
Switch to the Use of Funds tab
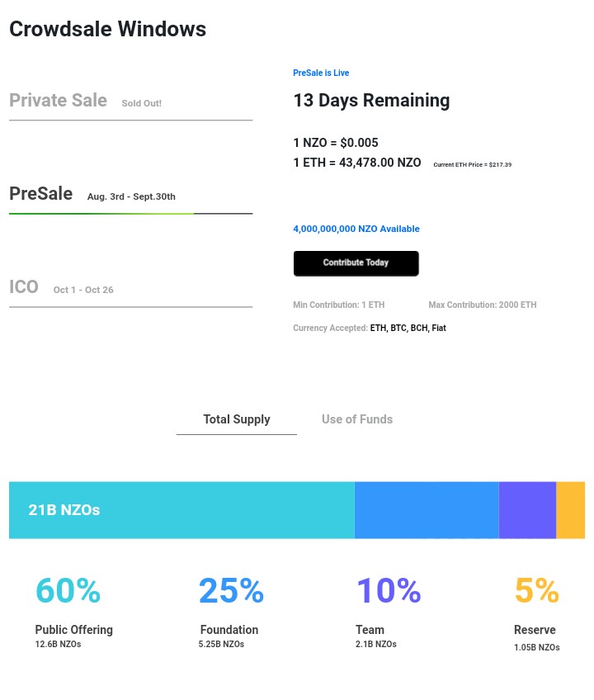[x=357, y=419]
